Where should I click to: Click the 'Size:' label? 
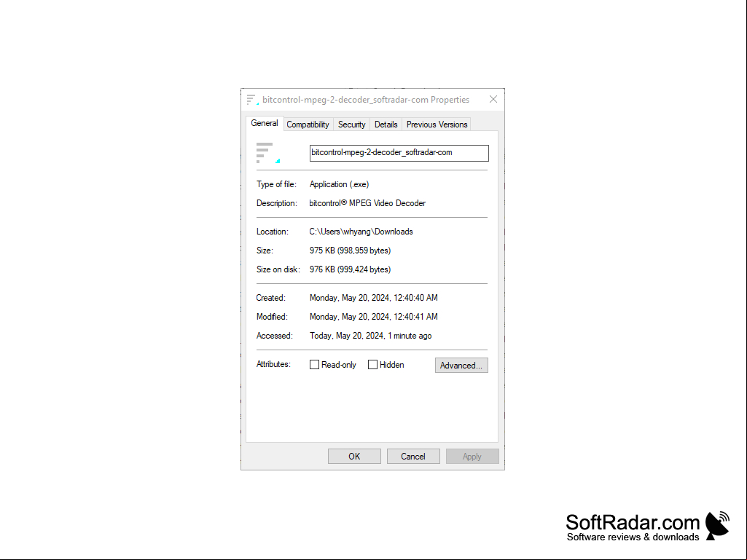pos(265,251)
